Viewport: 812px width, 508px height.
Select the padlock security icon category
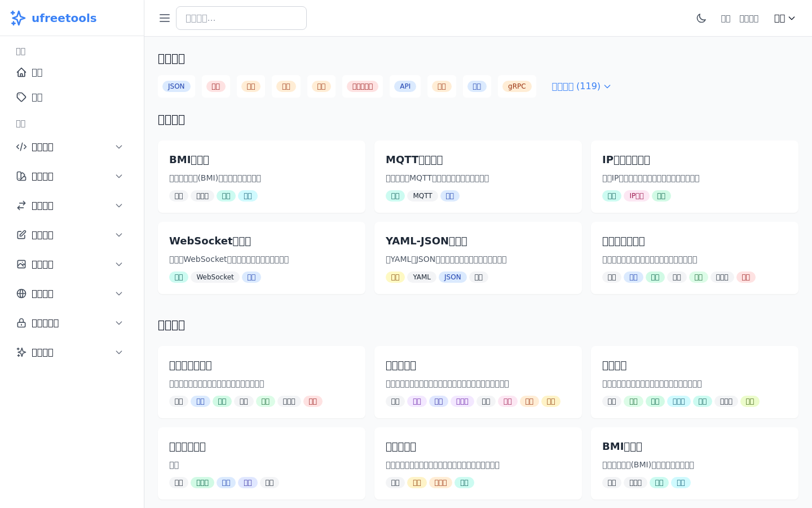(x=21, y=323)
